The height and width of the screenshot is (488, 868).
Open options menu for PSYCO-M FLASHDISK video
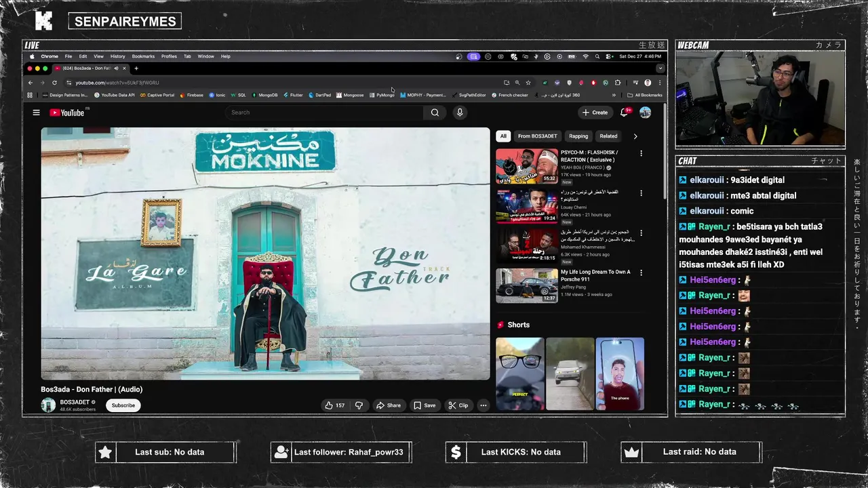[641, 153]
